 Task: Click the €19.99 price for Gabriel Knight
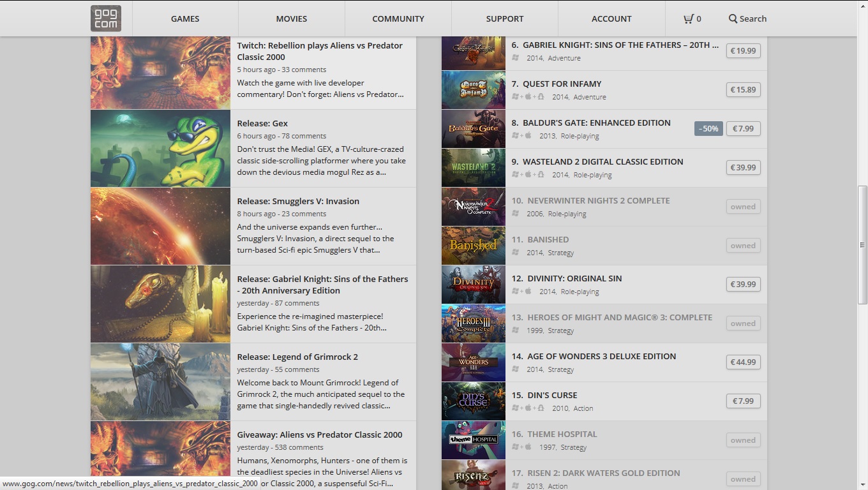743,51
